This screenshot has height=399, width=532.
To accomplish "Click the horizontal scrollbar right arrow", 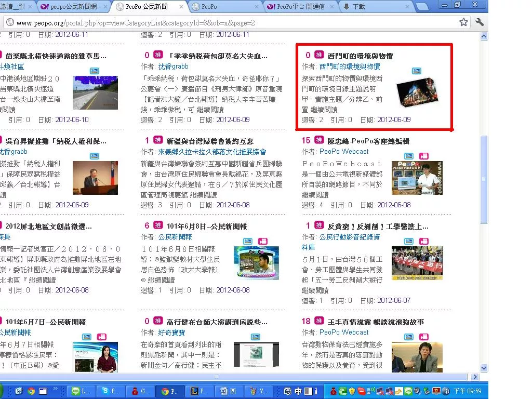I will tap(475, 377).
